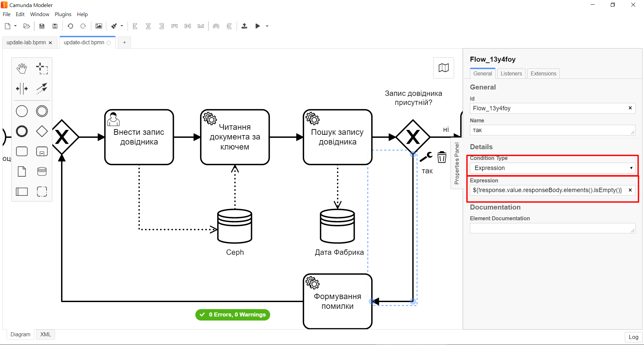
Task: Expand the new file dropdown arrow
Action: pyautogui.click(x=15, y=26)
